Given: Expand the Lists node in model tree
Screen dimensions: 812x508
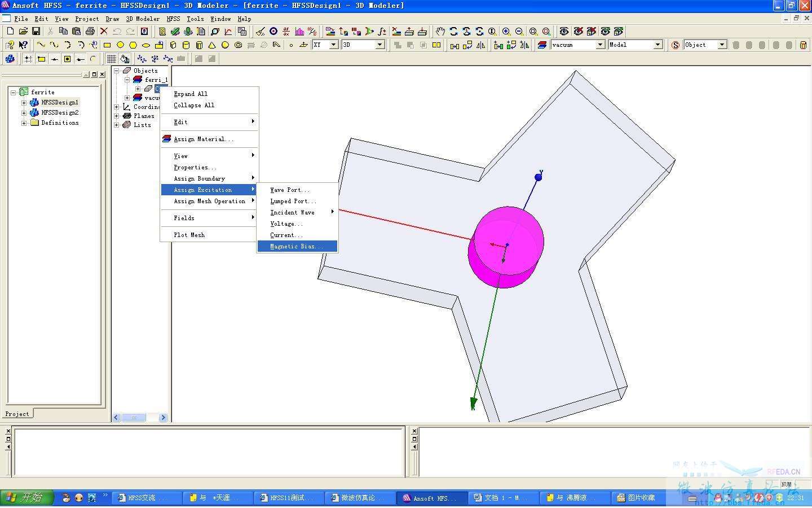Looking at the screenshot, I should (x=117, y=125).
